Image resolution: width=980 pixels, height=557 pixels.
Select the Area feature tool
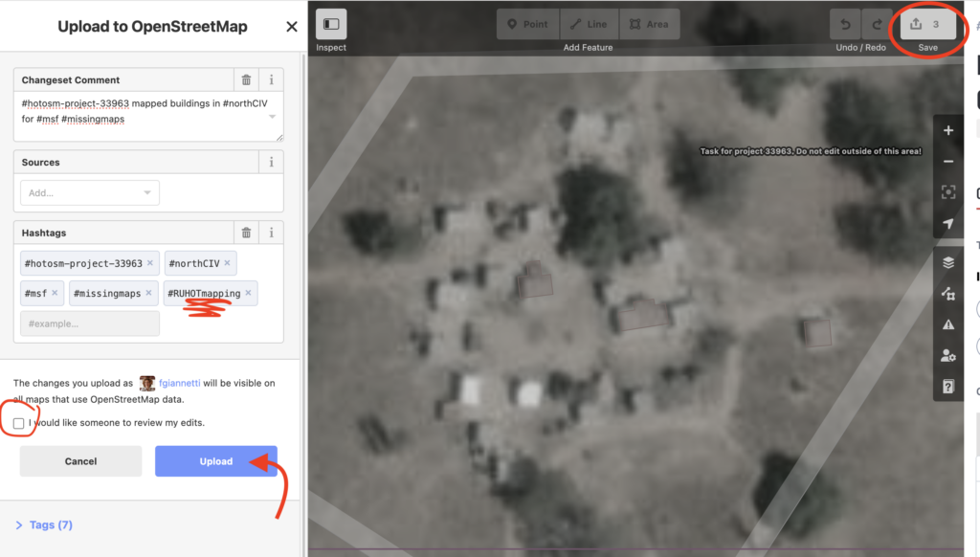tap(649, 25)
